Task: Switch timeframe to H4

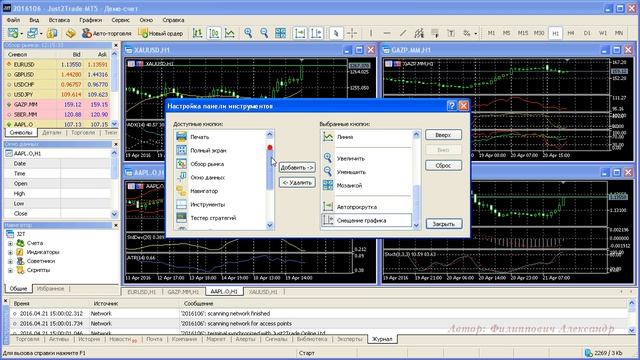Action: [571, 33]
